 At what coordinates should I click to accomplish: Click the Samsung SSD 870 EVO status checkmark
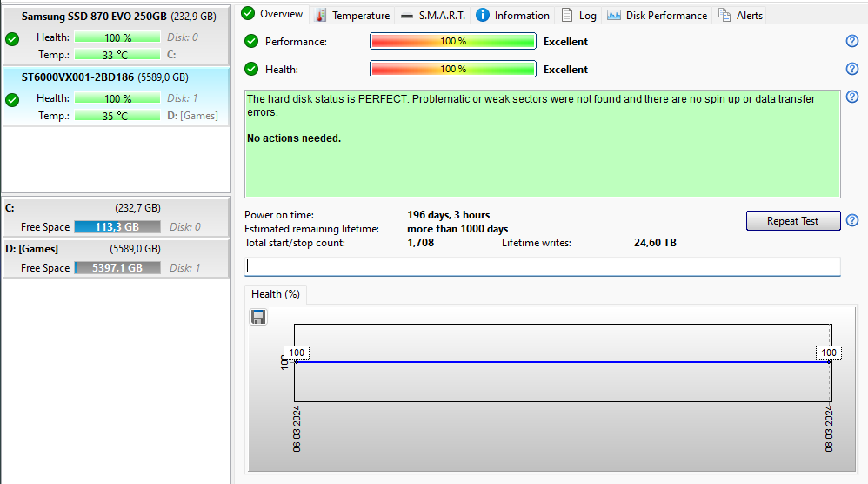12,39
